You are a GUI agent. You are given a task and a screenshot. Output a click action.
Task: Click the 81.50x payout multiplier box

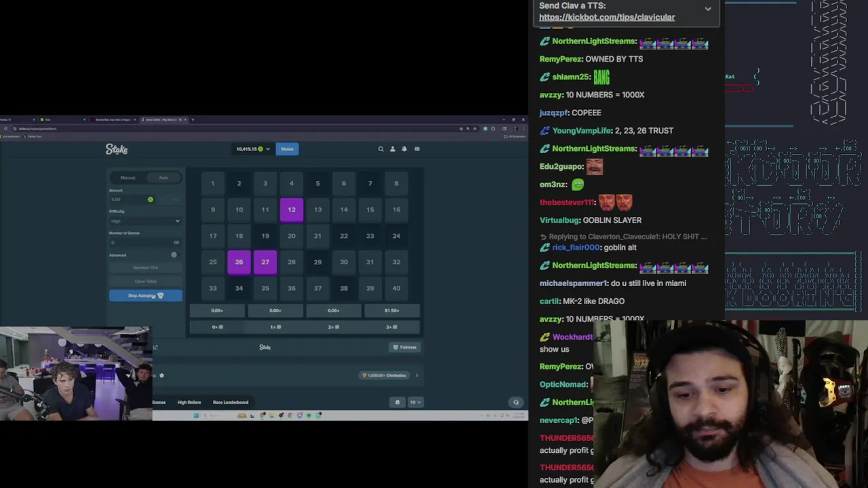coord(392,310)
